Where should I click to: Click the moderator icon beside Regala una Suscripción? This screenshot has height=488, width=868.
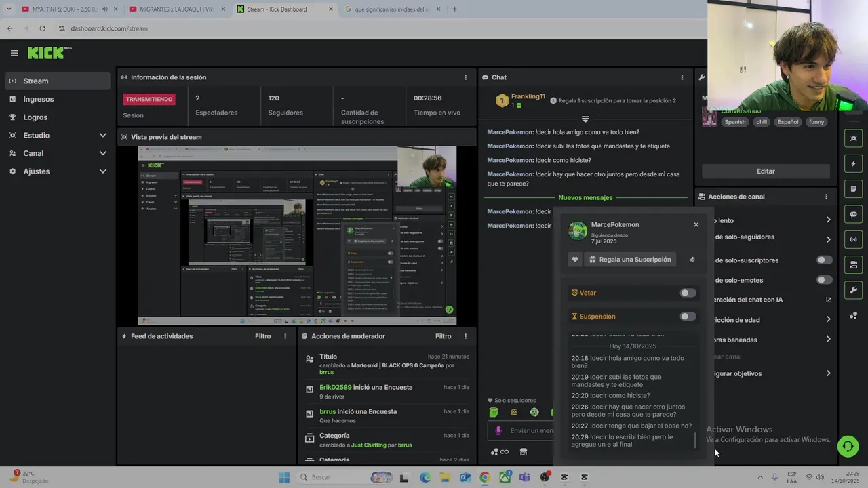(692, 260)
